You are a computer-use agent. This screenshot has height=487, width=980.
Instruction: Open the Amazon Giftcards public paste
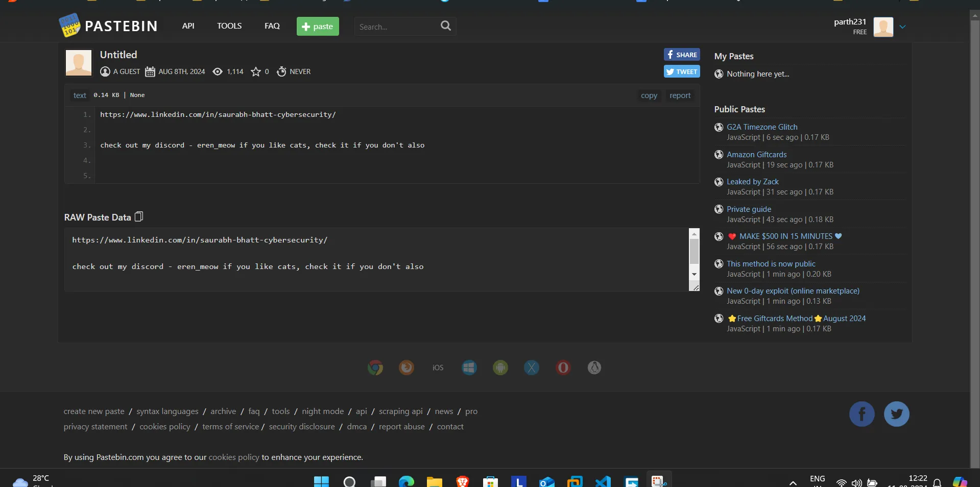click(x=756, y=155)
